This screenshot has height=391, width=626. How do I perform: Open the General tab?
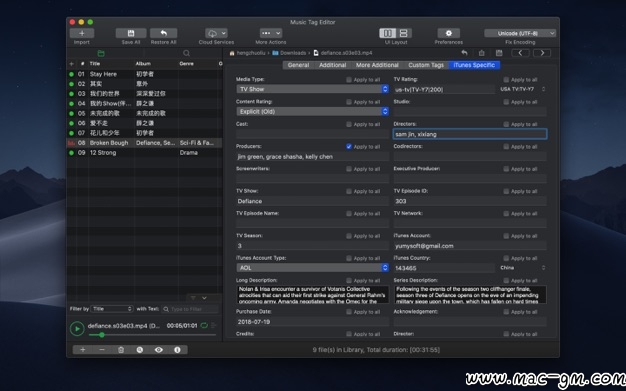pos(298,65)
